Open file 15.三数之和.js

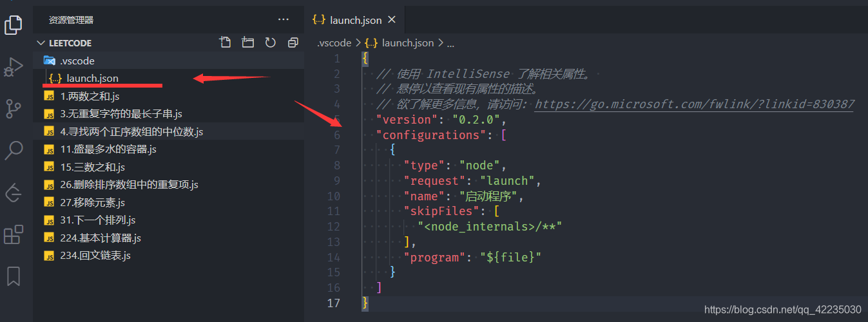[x=169, y=167]
